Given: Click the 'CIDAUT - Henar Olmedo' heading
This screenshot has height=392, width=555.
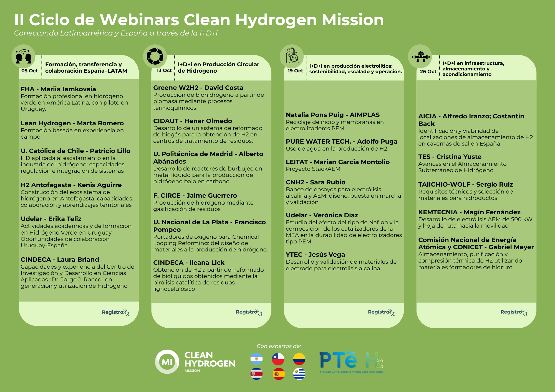Looking at the screenshot, I should [193, 121].
